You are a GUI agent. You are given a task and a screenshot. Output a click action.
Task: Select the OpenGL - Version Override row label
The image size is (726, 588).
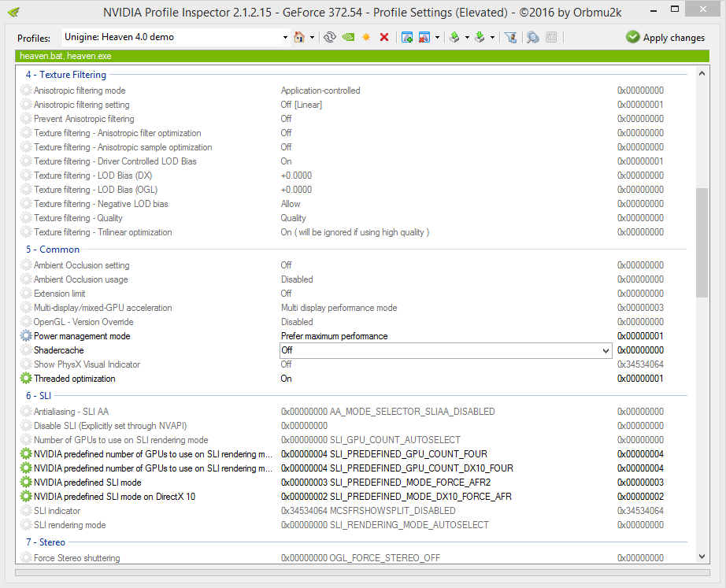click(83, 322)
